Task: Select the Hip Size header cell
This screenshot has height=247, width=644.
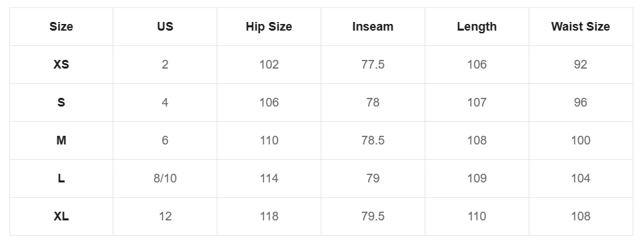Action: (269, 27)
